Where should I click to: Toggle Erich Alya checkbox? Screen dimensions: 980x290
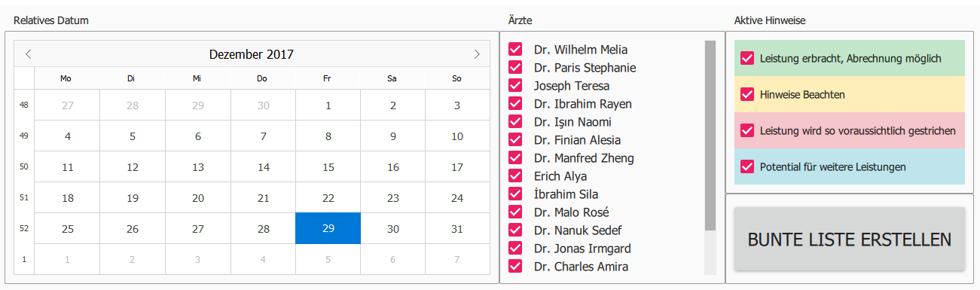point(516,176)
